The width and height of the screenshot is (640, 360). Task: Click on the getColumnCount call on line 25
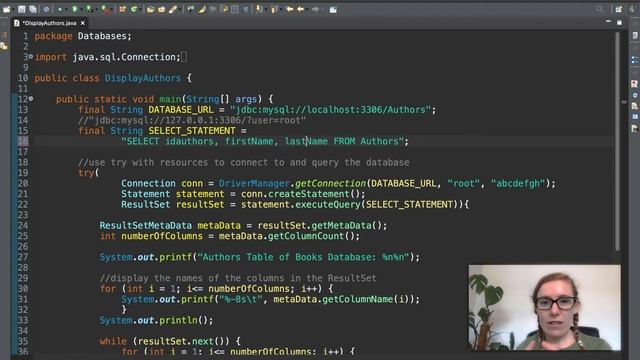[x=306, y=236]
